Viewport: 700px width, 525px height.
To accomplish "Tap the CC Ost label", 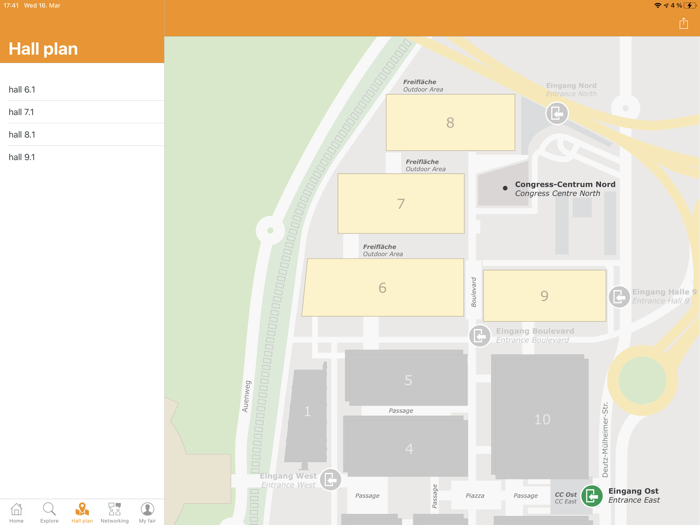I will click(566, 494).
